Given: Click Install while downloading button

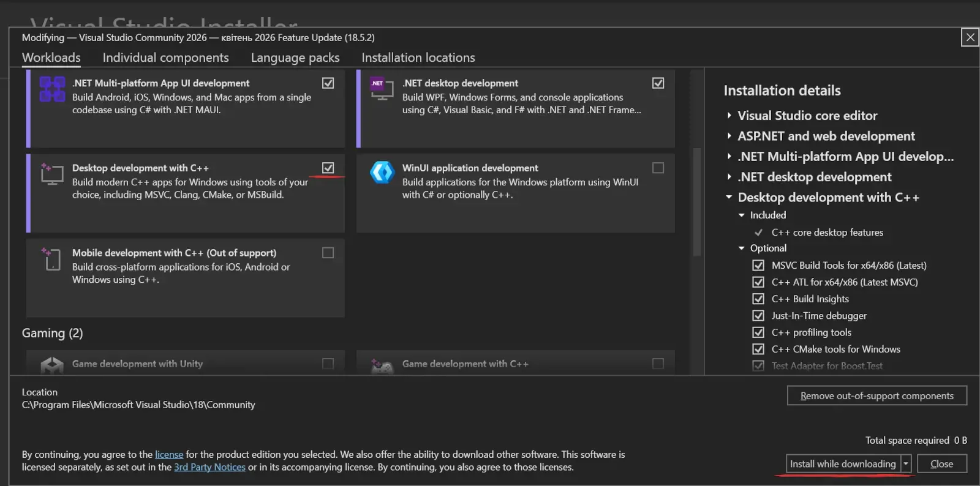Looking at the screenshot, I should coord(843,463).
